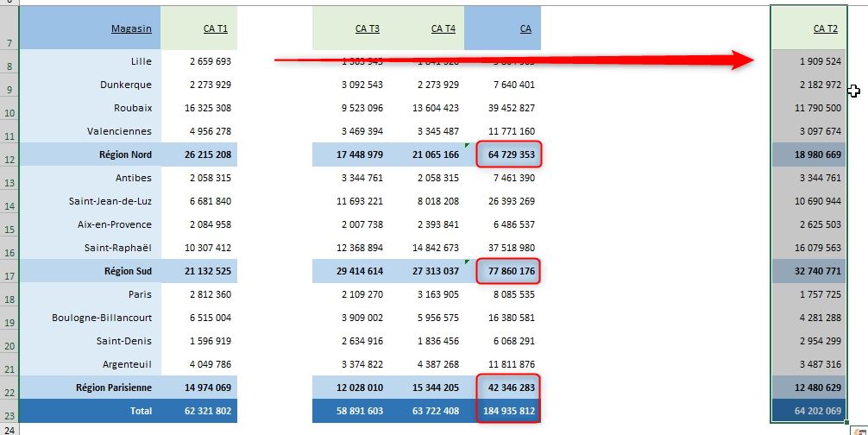Click the Roubaix CA T3 value 9 523 096

pos(350,108)
